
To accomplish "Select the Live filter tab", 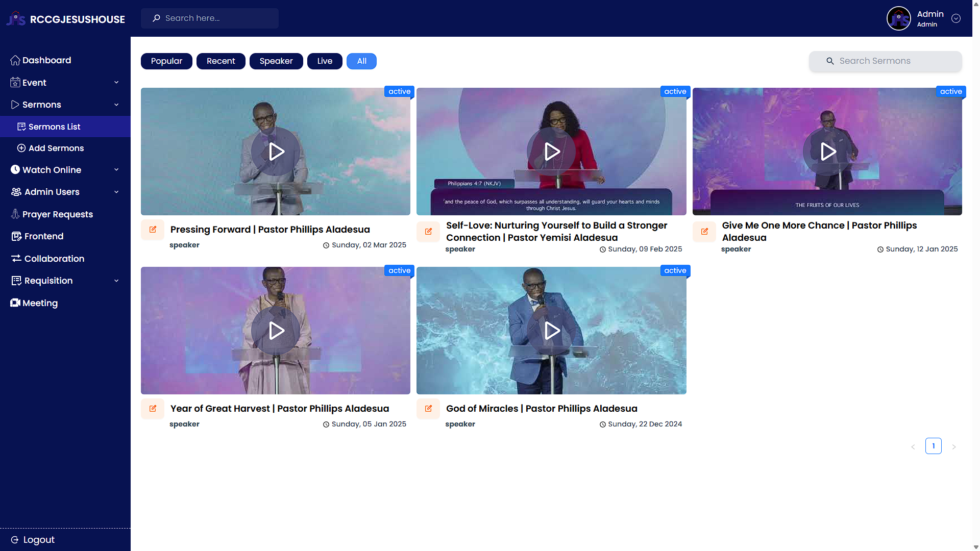I will (325, 61).
